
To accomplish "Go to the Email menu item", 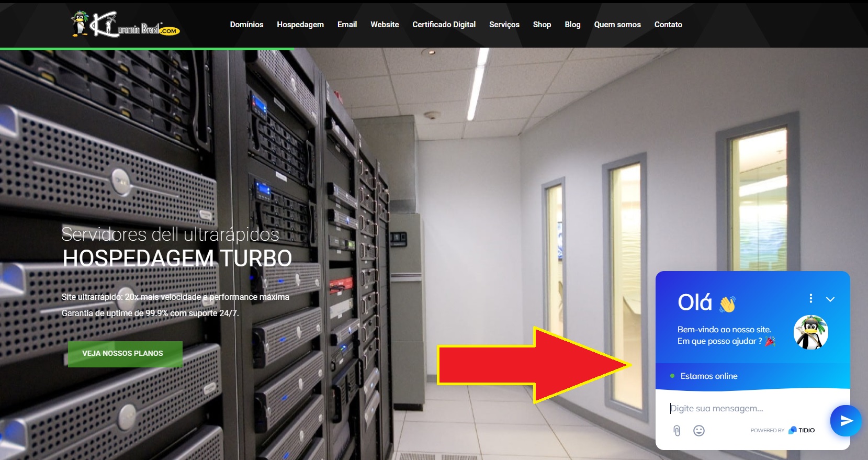I will pyautogui.click(x=347, y=25).
